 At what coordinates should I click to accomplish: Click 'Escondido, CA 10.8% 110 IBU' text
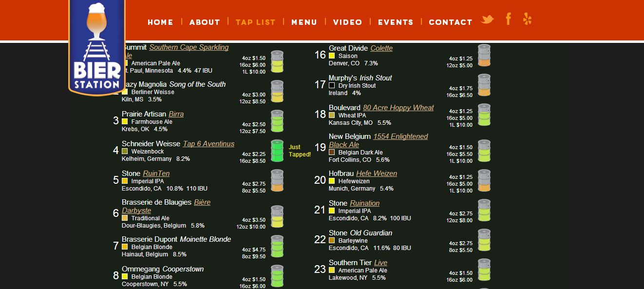pos(165,189)
